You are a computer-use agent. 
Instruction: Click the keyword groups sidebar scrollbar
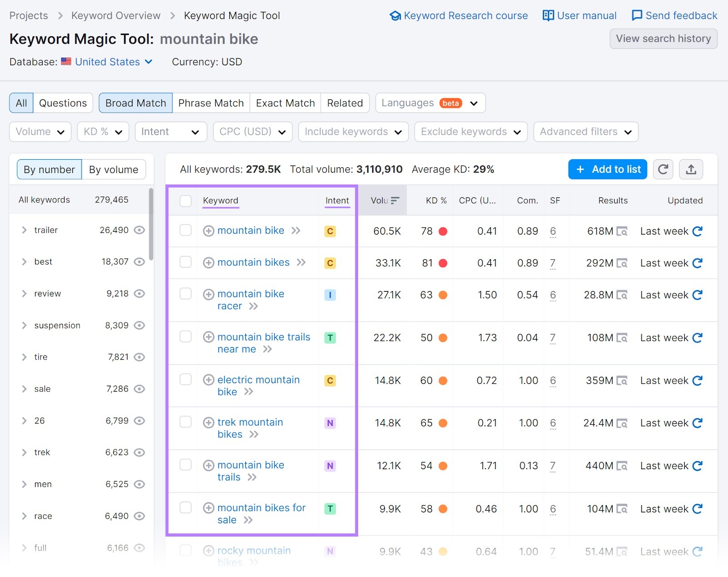click(151, 224)
